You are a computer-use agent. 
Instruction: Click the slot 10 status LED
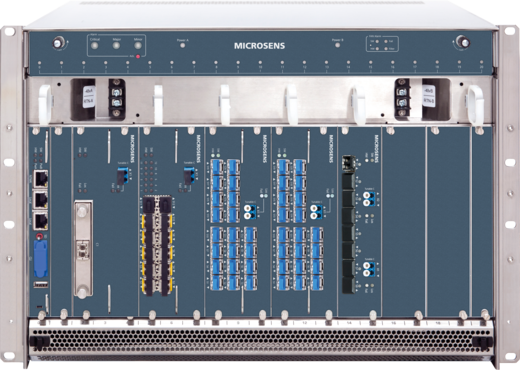(260, 62)
